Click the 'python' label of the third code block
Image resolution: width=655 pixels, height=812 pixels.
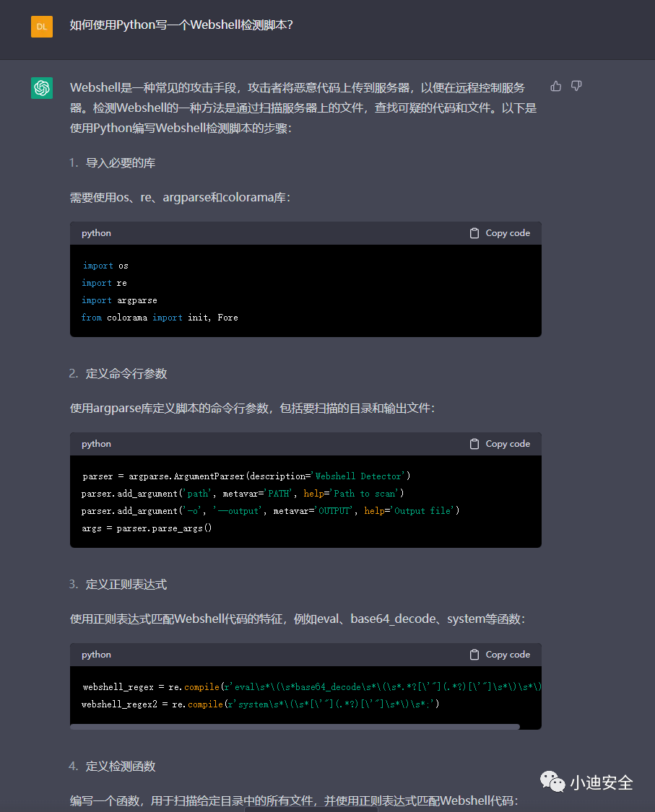[96, 655]
